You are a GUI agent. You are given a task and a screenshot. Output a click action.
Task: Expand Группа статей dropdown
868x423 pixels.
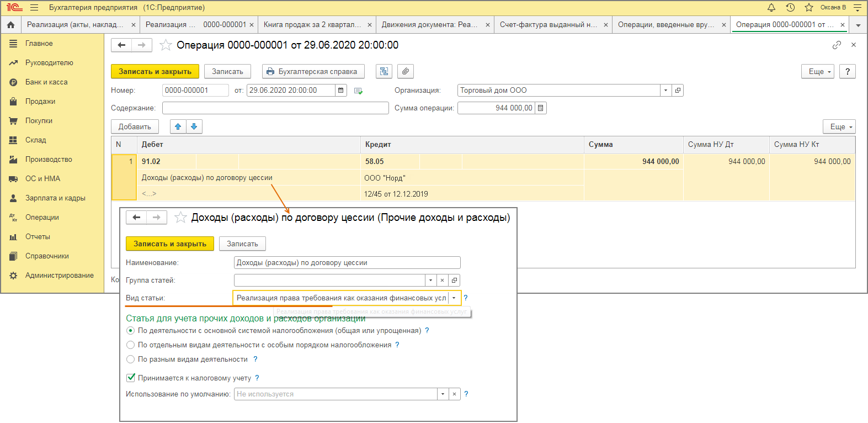tap(430, 281)
